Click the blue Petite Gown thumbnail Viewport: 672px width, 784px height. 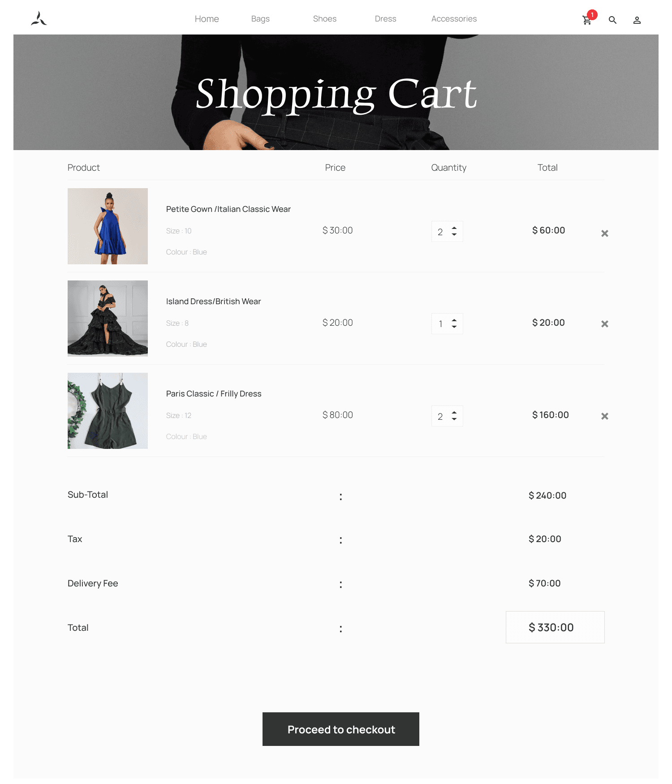pyautogui.click(x=108, y=226)
